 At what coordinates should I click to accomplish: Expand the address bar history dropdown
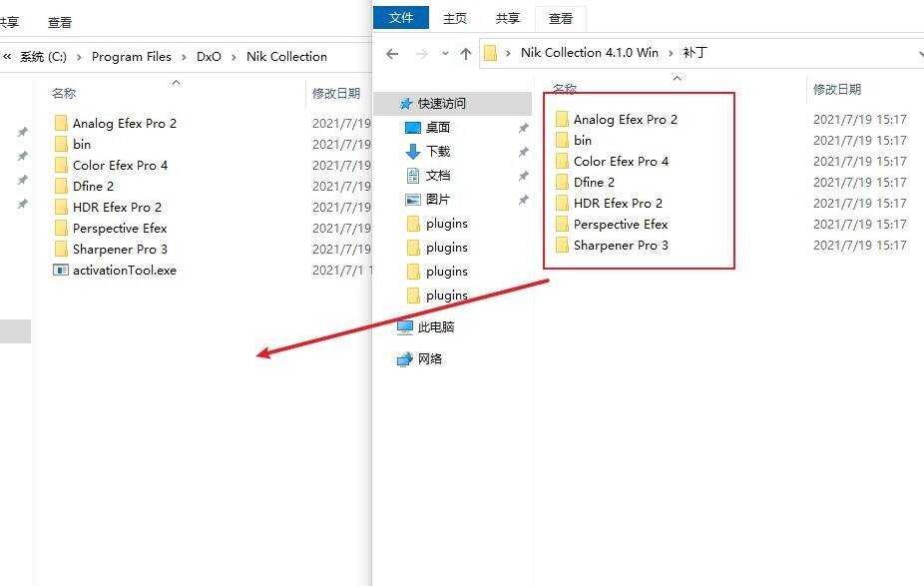coord(919,54)
